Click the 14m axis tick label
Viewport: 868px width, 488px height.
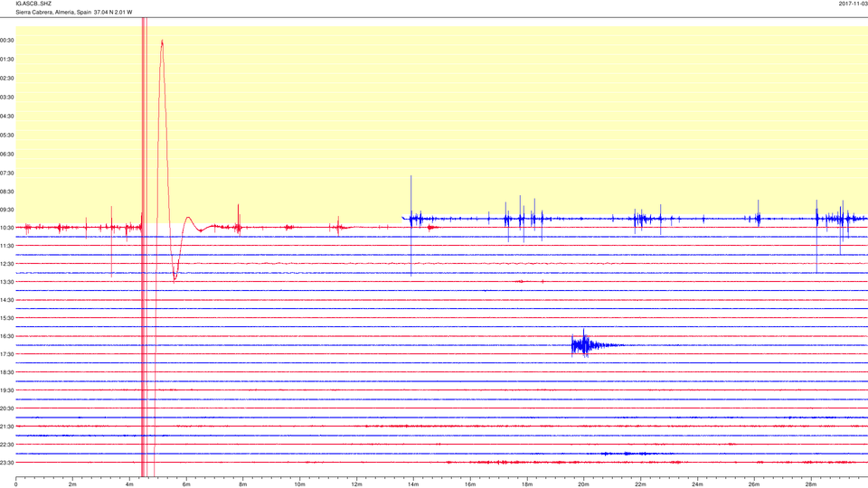[413, 484]
